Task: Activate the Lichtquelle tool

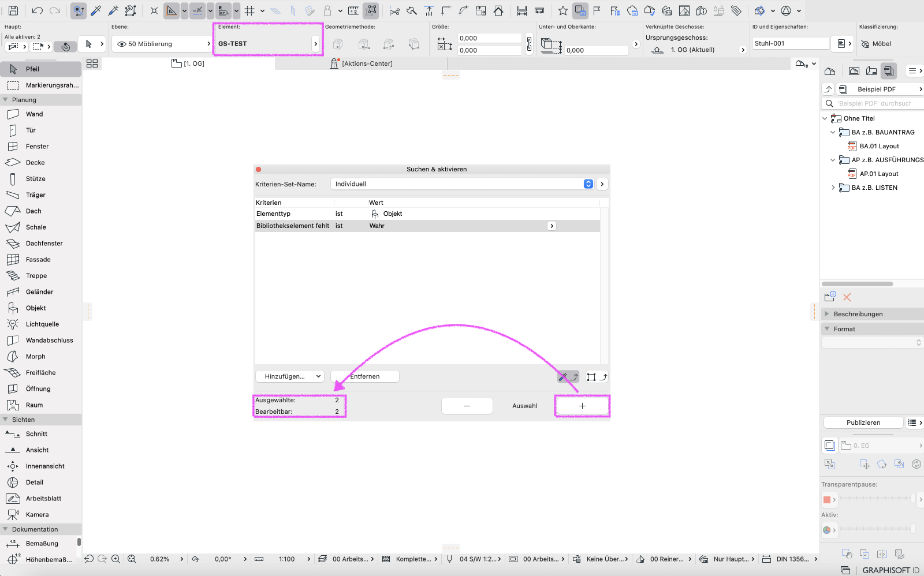Action: (x=42, y=324)
